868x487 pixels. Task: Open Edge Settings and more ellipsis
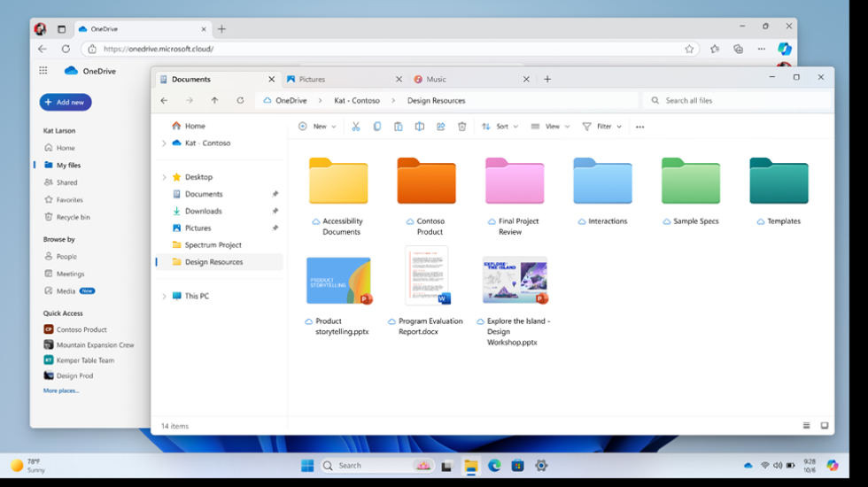tap(762, 49)
